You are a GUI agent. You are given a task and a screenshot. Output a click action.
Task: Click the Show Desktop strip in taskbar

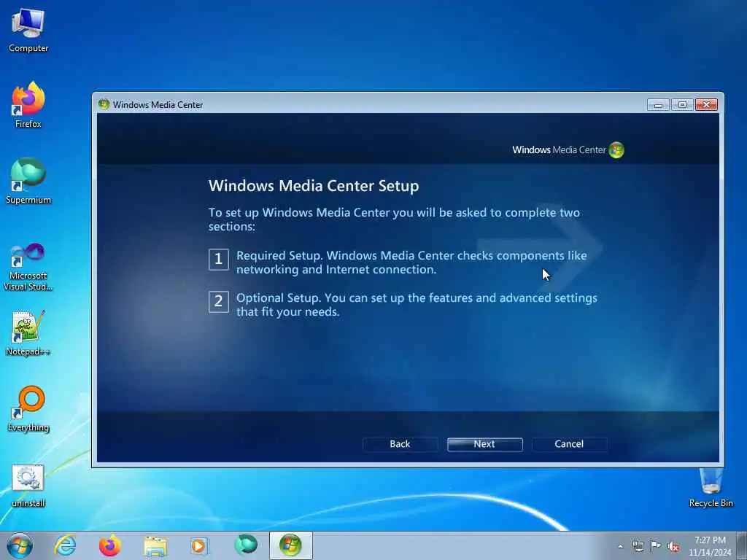[742, 545]
